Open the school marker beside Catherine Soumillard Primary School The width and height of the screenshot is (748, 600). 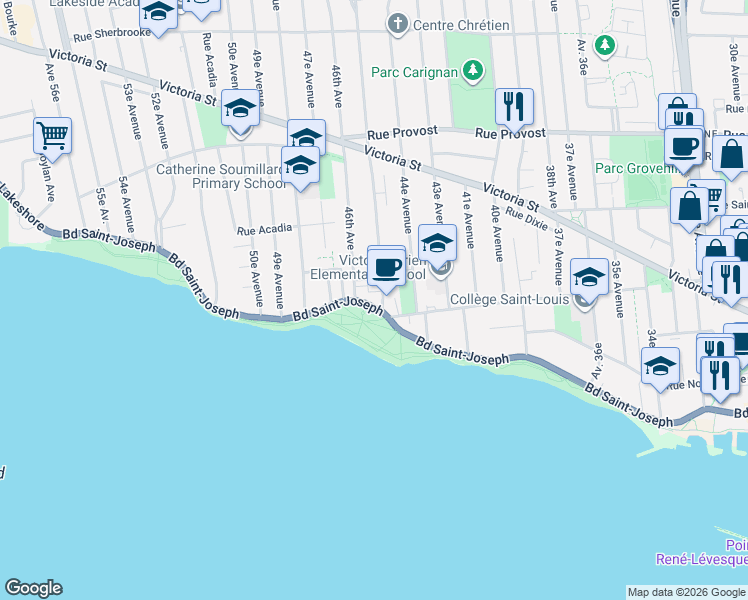click(x=301, y=168)
